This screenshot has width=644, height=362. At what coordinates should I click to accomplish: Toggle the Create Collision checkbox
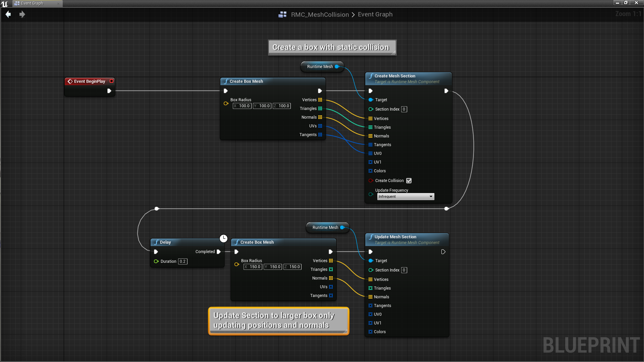click(x=409, y=181)
